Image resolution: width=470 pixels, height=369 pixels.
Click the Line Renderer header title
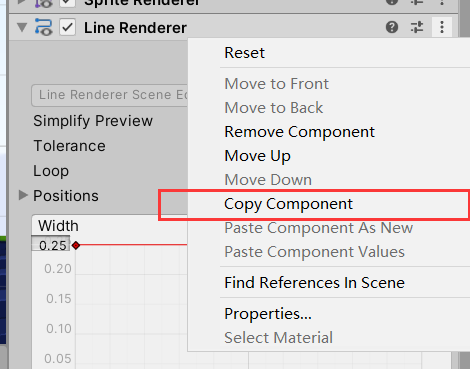pos(135,28)
